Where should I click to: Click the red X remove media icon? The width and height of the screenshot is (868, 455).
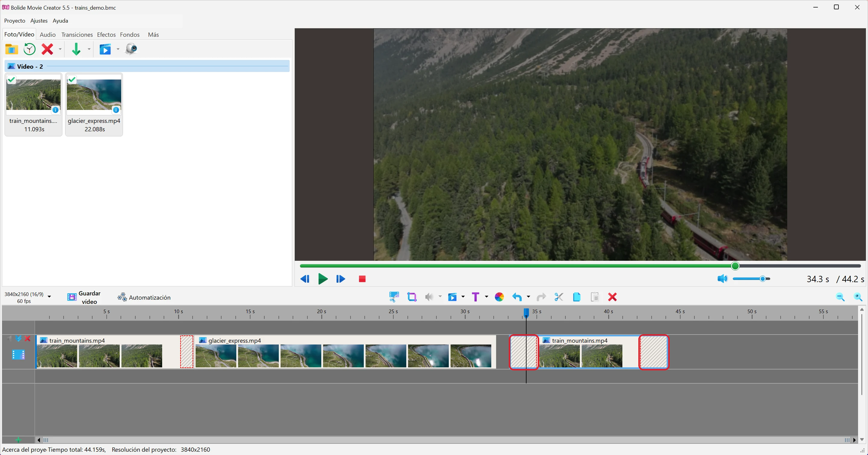coord(47,49)
